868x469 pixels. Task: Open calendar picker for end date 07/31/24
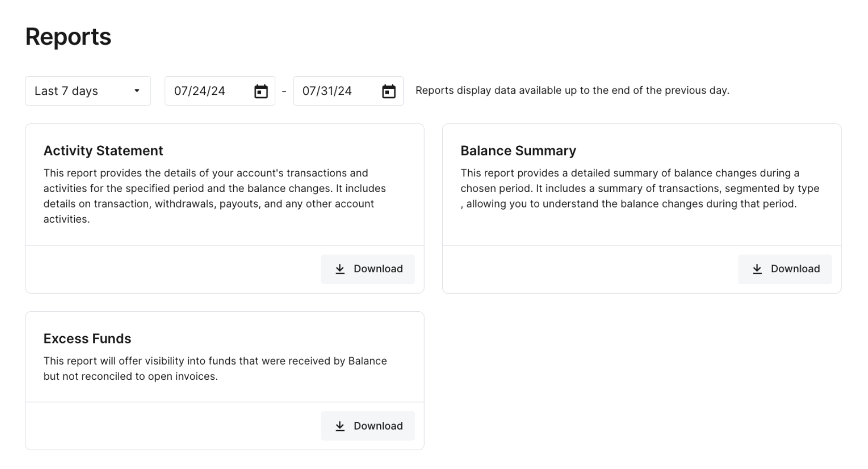pos(389,91)
